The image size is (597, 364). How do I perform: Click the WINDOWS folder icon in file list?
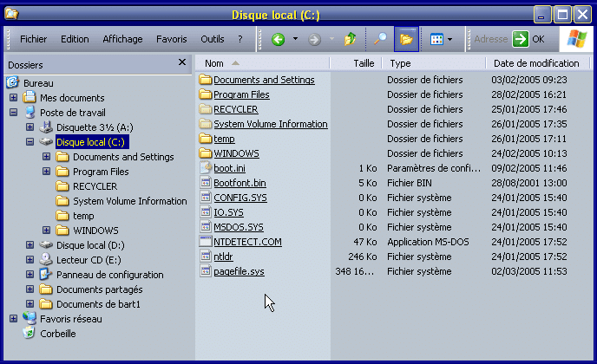[205, 153]
